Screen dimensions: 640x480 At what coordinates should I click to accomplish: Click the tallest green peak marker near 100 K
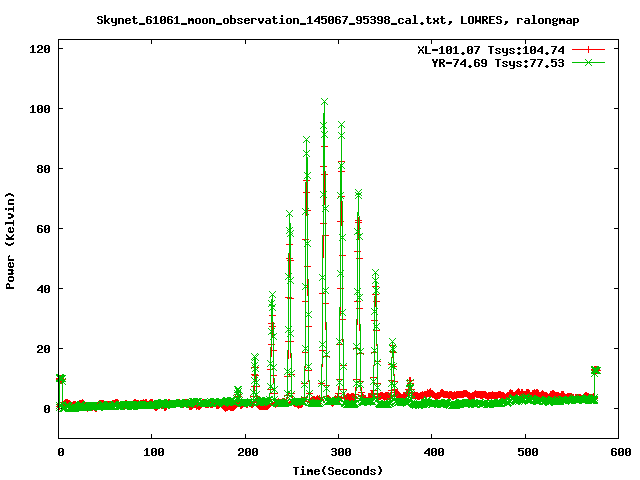click(324, 102)
